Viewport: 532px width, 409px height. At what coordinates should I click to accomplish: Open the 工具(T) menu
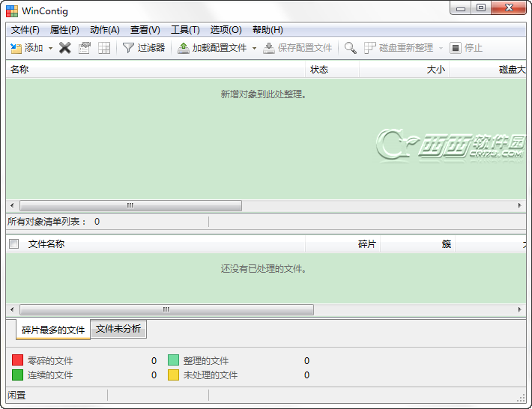[185, 30]
